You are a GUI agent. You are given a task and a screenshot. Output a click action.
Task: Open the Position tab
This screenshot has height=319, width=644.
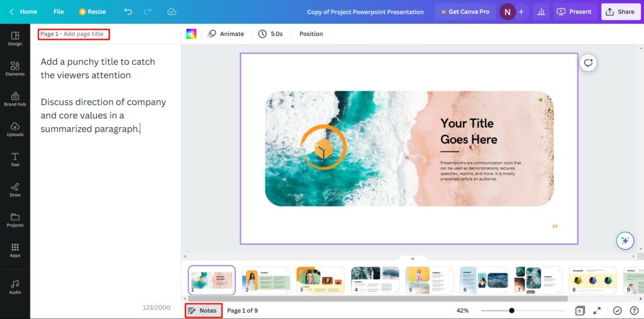click(x=311, y=34)
